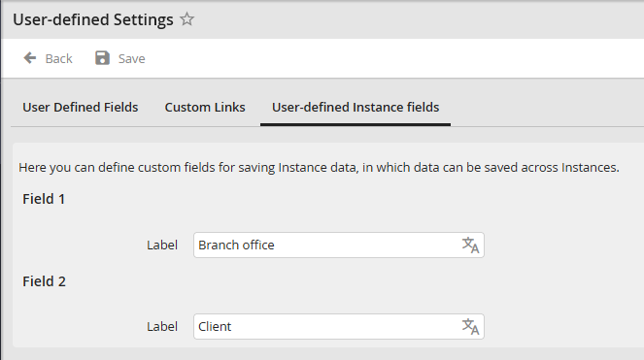Screen dimensions: 644x360
Task: Mark User-defined Settings as favorite with the star
Action: 186,19
